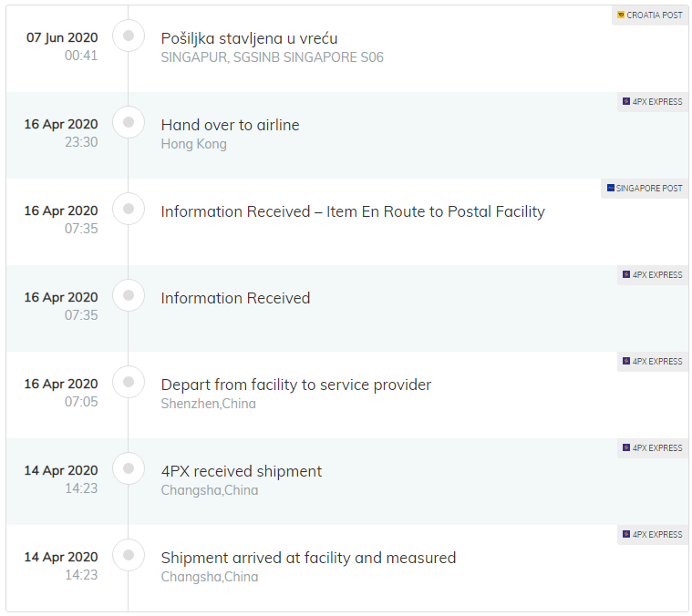
Task: Click the Hong Kong location text
Action: point(193,144)
